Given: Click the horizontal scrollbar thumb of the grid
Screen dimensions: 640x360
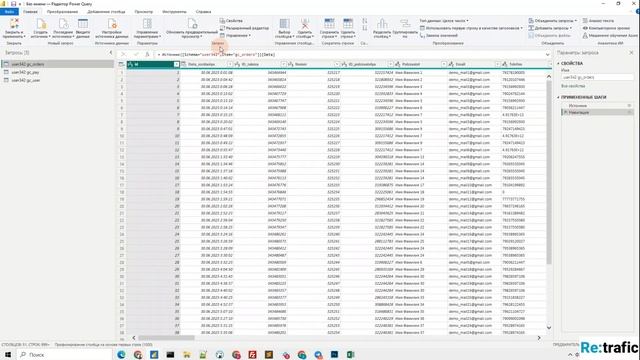Looking at the screenshot, I should coord(166,338).
